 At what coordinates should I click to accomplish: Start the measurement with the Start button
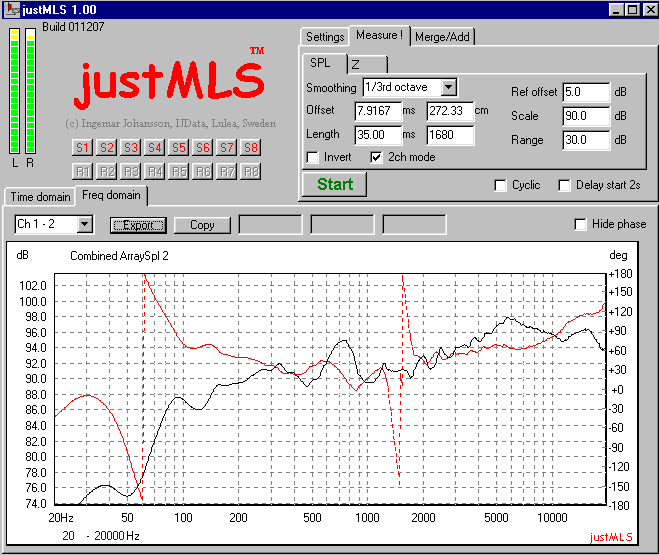[x=335, y=184]
